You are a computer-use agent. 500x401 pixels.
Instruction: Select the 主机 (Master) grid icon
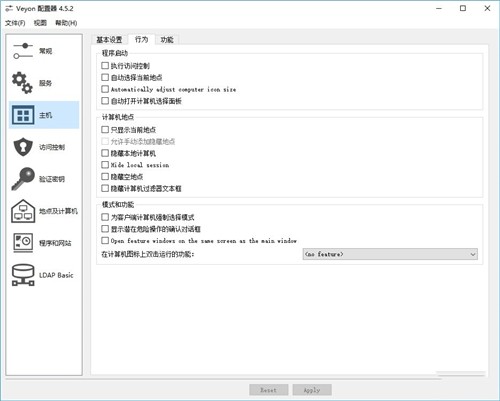tap(23, 115)
